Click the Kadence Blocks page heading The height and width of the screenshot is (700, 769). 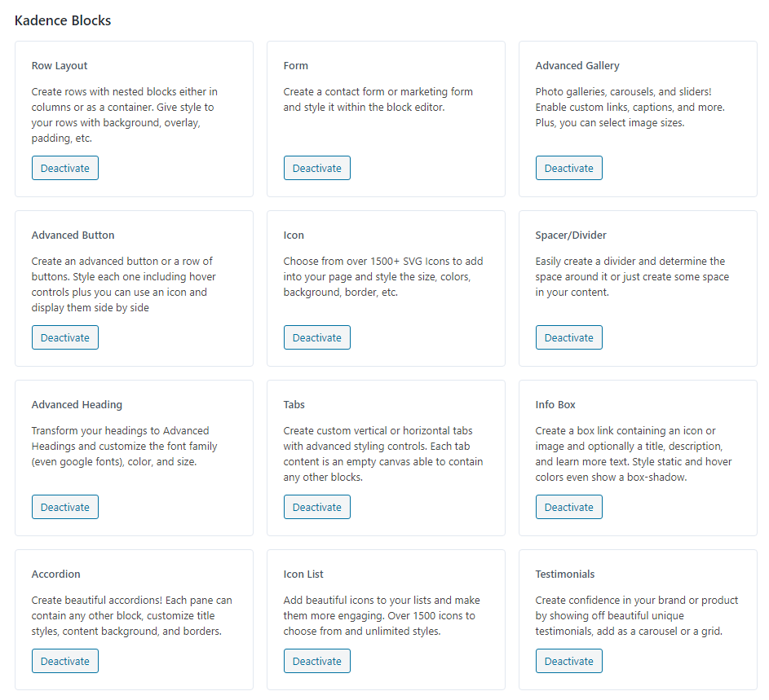pos(63,20)
